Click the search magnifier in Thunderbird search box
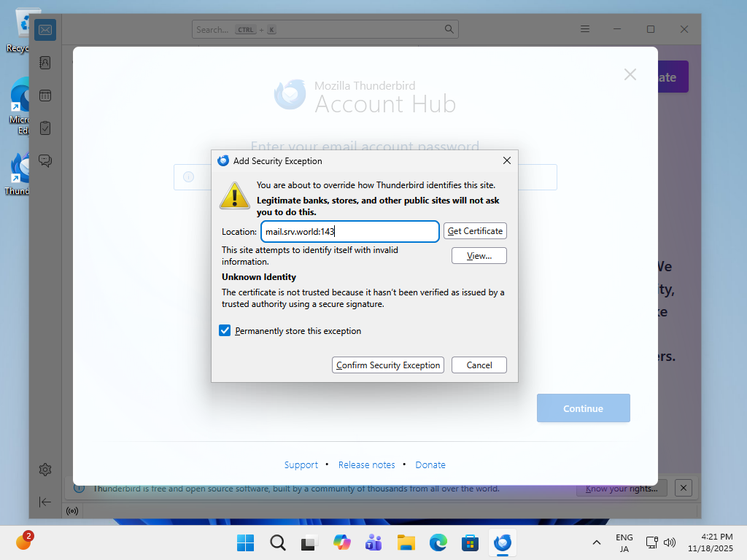Screen dimensions: 747x560 tap(449, 29)
